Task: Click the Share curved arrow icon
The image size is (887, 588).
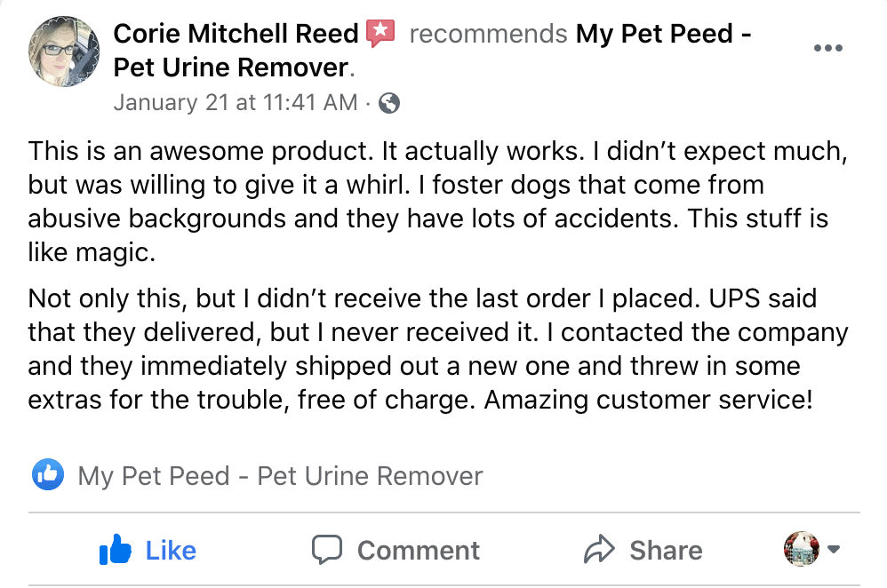Action: pos(599,549)
